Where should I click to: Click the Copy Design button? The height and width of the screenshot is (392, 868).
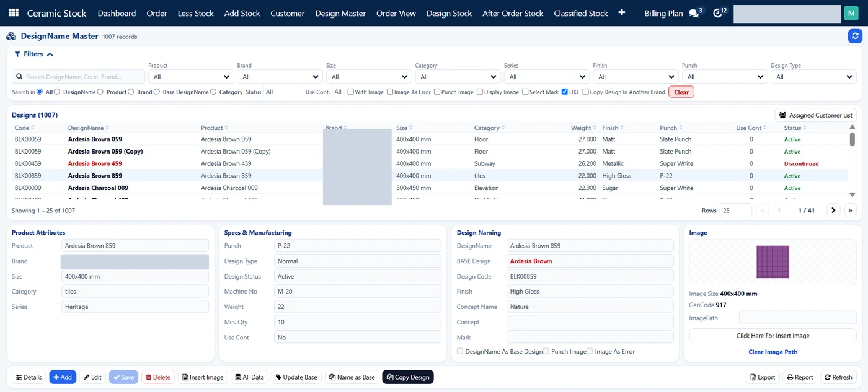click(x=408, y=377)
